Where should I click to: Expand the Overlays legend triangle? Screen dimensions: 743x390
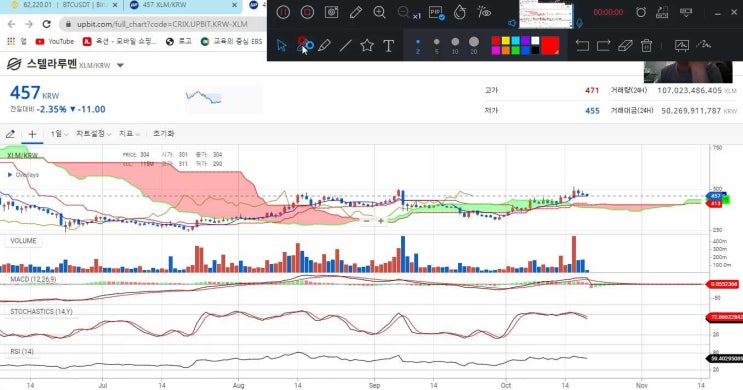click(10, 175)
